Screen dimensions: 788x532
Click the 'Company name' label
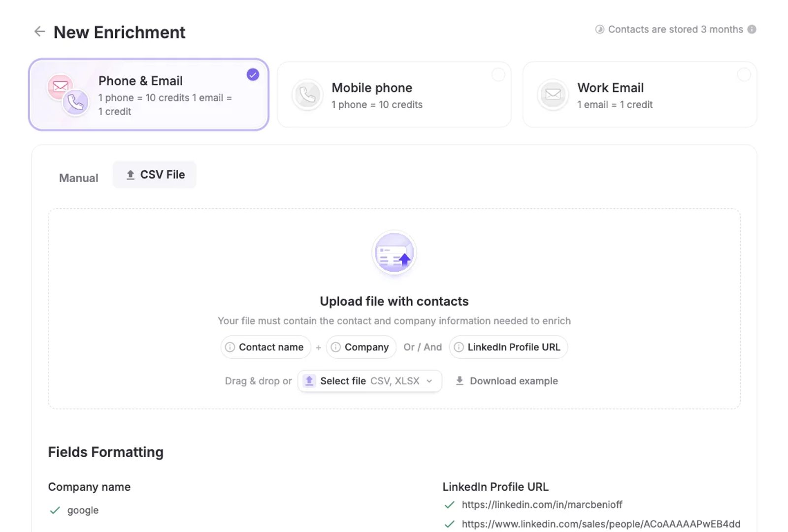89,487
